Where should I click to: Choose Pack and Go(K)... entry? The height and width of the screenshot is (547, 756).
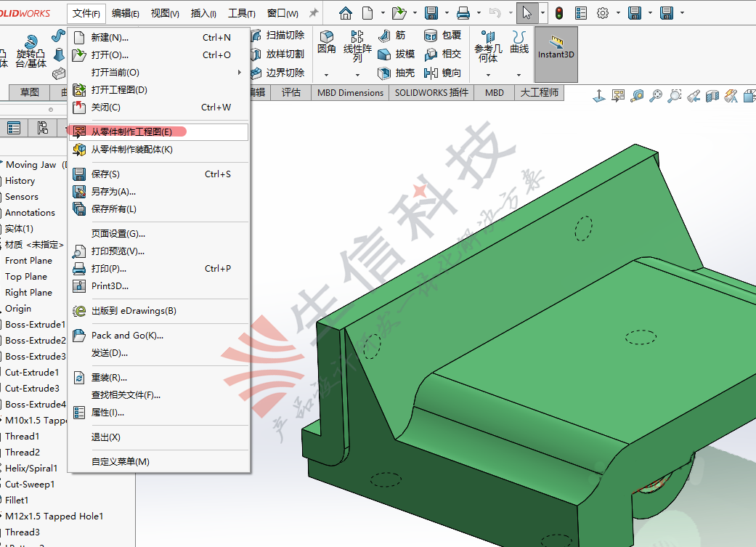[159, 335]
